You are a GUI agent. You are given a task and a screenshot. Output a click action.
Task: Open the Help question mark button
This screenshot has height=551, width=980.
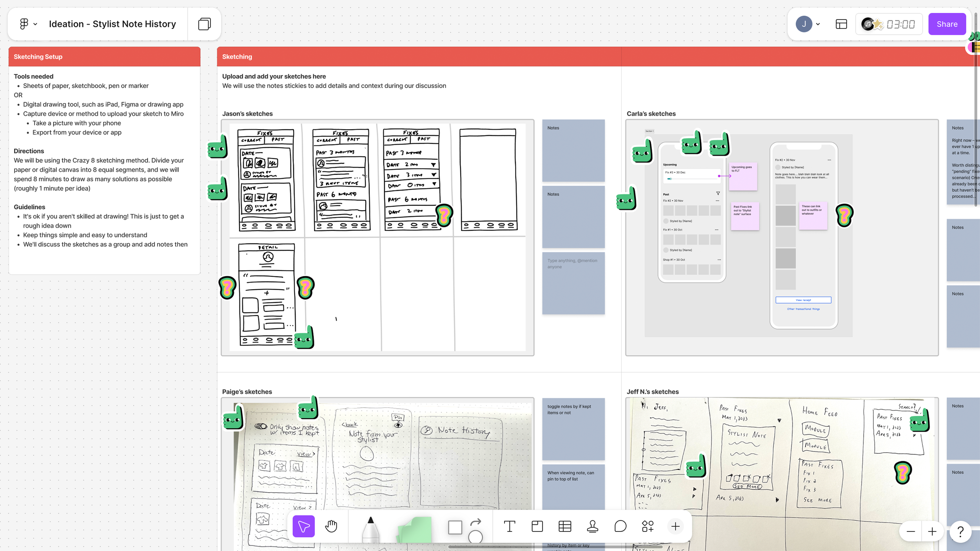[960, 532]
